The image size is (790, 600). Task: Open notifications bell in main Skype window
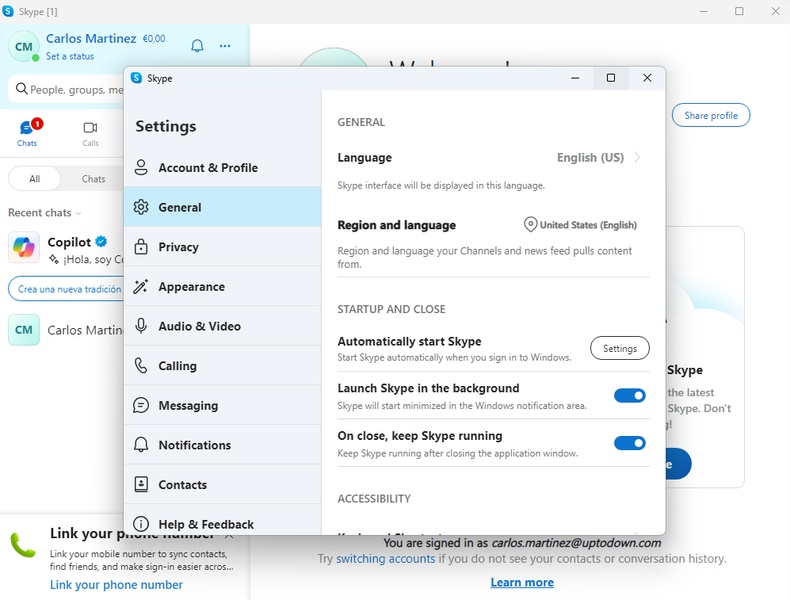[x=197, y=46]
